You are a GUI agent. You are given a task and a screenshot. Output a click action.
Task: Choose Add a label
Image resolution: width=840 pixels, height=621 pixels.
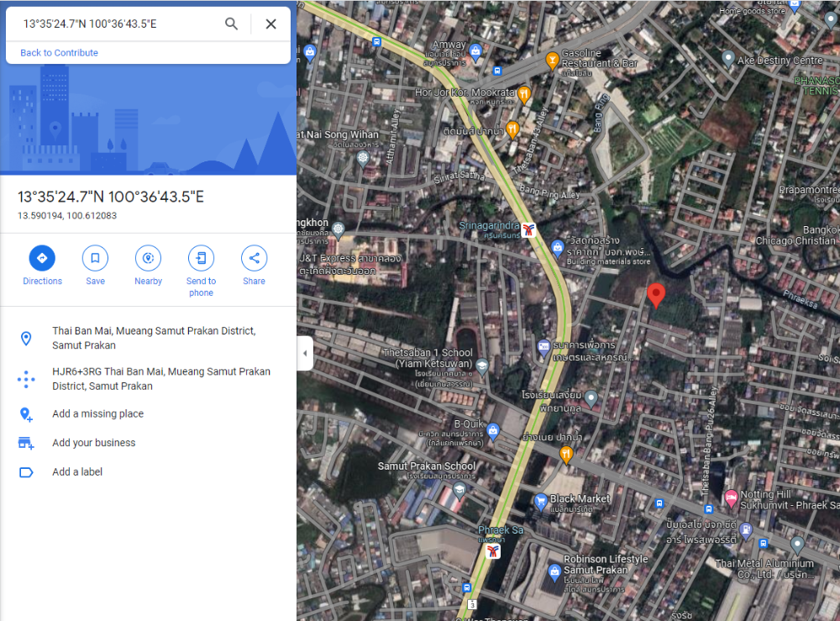[149, 472]
